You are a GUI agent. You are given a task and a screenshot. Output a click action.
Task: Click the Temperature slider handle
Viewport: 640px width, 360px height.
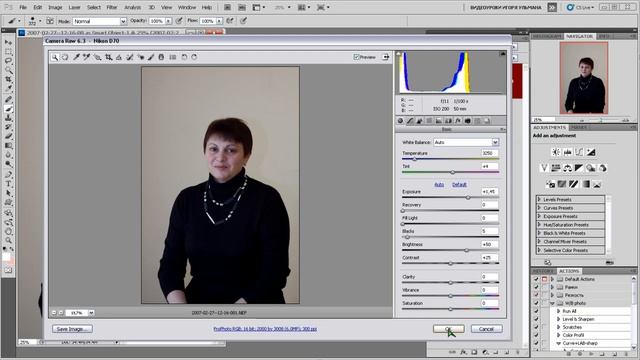(415, 159)
